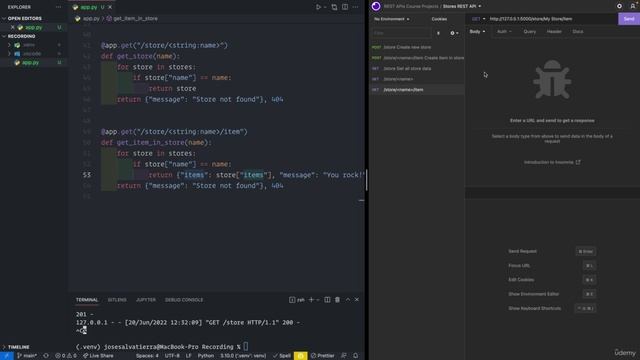Expand the TIMELINE section
The width and height of the screenshot is (640, 360).
point(18,347)
